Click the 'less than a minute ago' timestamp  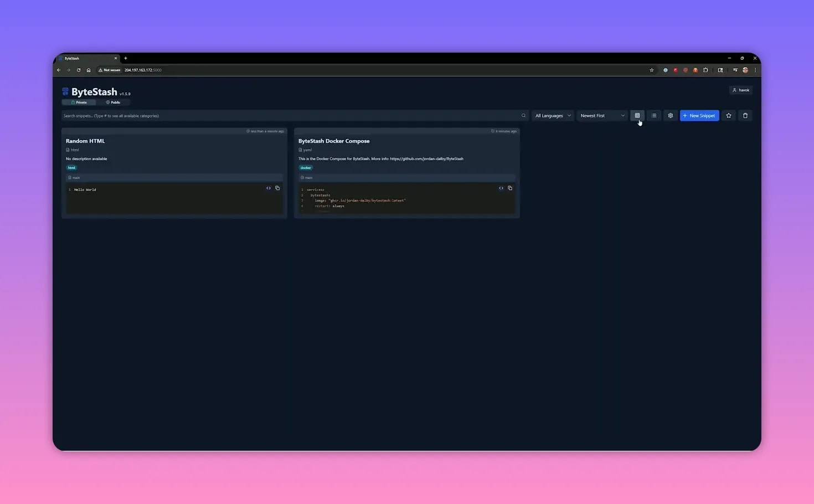click(x=265, y=131)
